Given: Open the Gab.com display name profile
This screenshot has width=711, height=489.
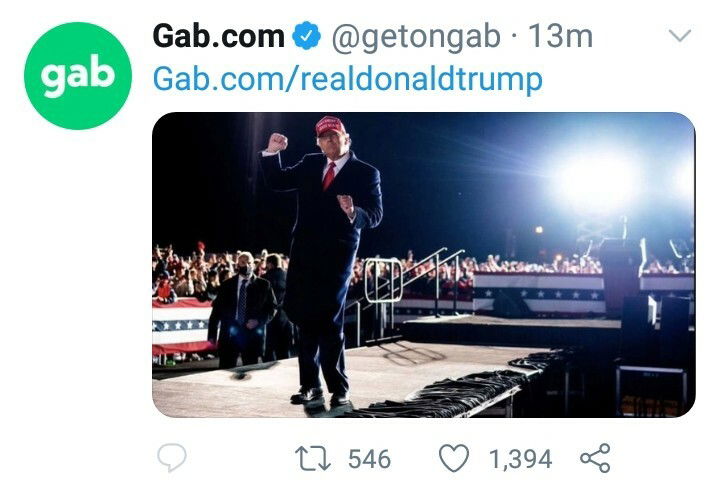Looking at the screenshot, I should click(218, 37).
